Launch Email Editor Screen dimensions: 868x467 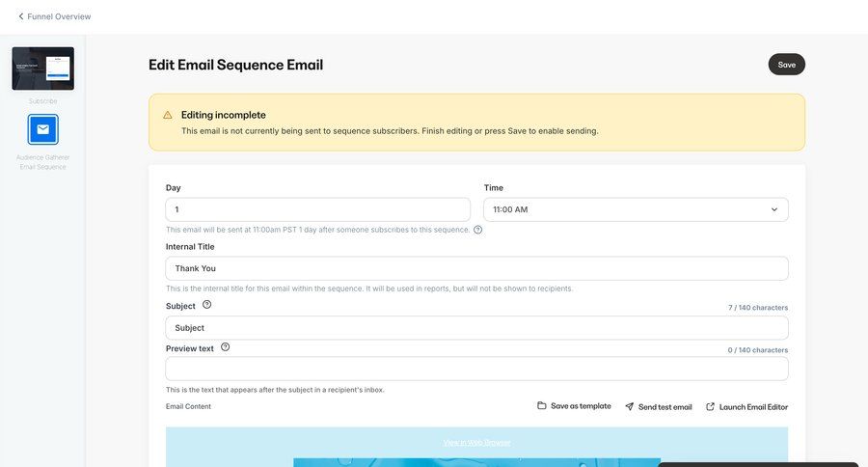coord(753,407)
